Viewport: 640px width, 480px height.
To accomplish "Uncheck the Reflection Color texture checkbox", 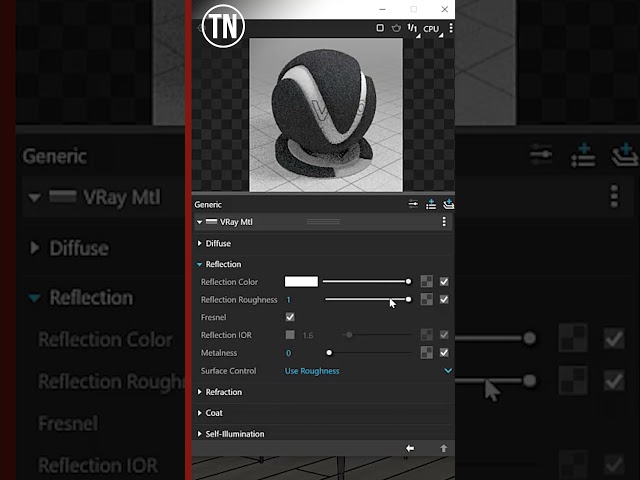I will [x=444, y=282].
